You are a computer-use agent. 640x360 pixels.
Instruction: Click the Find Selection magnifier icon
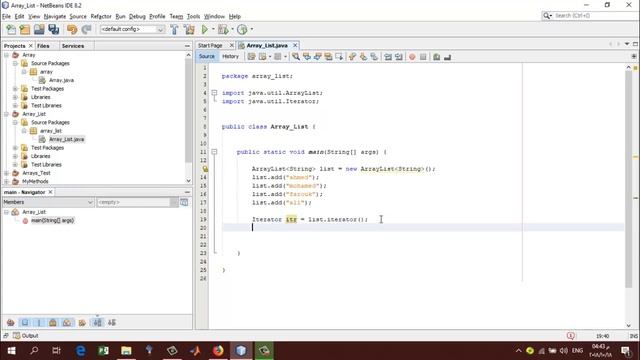296,57
